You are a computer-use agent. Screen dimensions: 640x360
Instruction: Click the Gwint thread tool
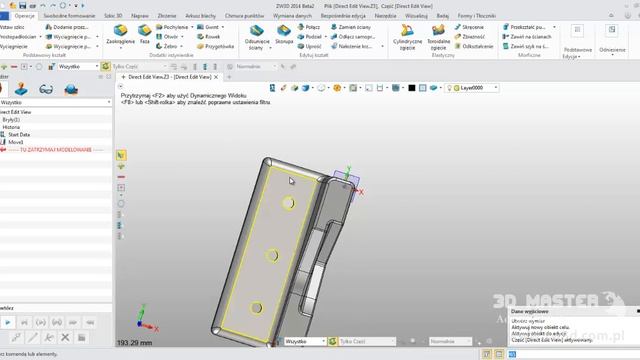pos(208,27)
